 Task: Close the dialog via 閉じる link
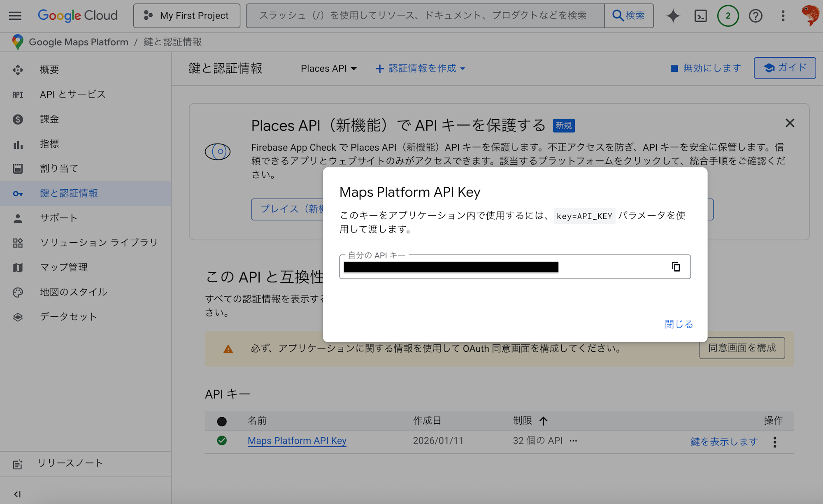point(678,324)
